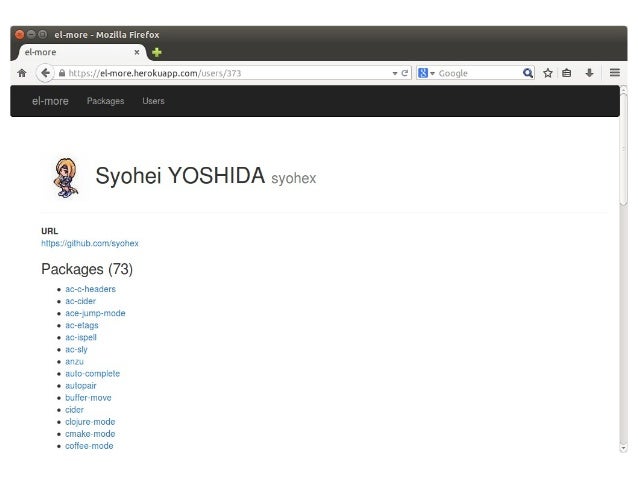The width and height of the screenshot is (638, 479).
Task: Open the ac-ispell package link
Action: click(x=81, y=337)
